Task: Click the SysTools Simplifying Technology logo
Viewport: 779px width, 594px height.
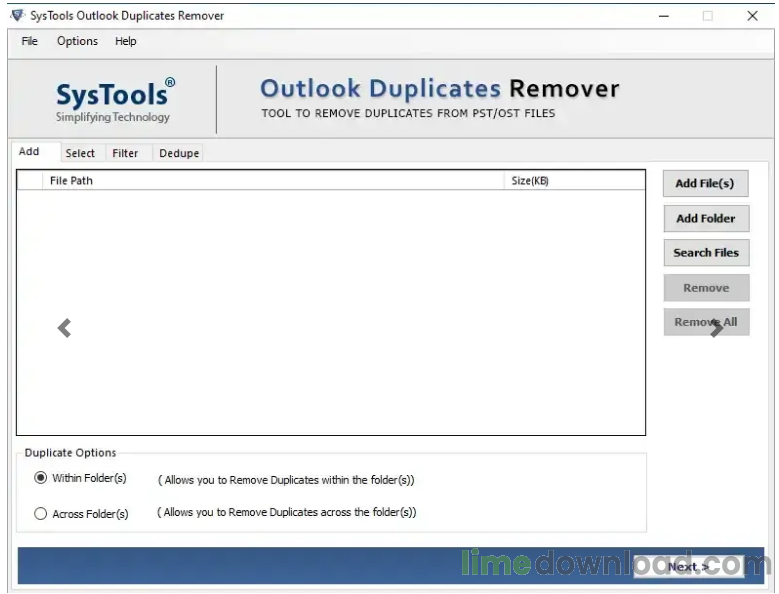Action: click(114, 100)
